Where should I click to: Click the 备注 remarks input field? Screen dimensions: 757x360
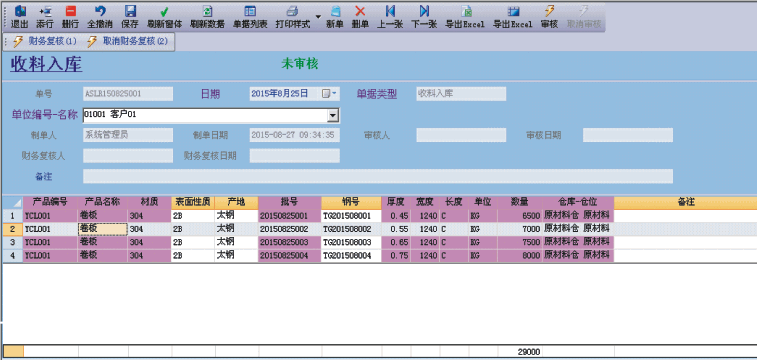coord(378,176)
